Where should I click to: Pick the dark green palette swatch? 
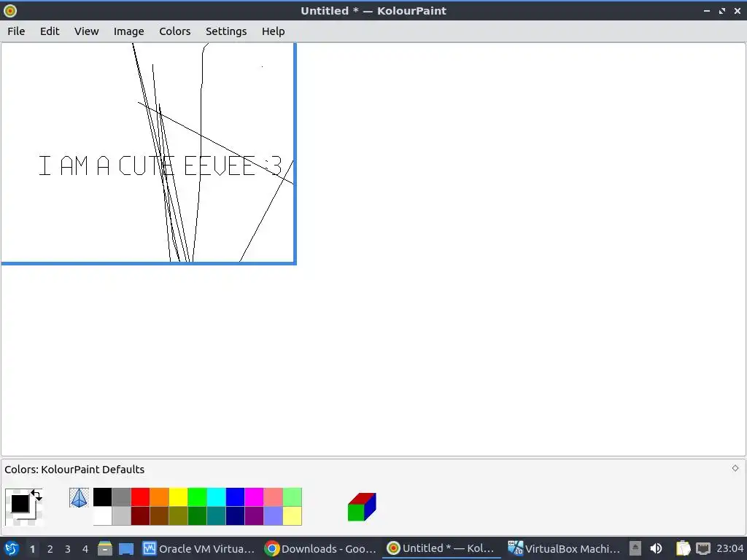tap(197, 516)
